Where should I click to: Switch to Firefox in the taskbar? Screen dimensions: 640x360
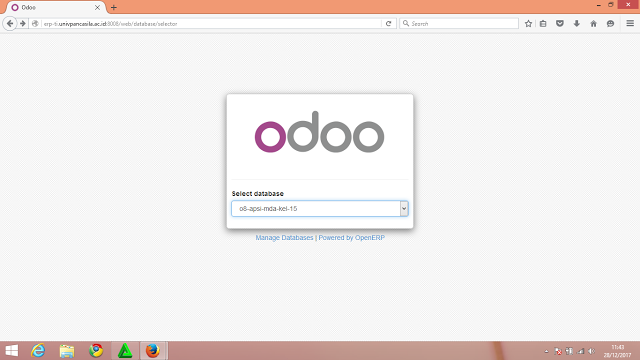pyautogui.click(x=153, y=351)
